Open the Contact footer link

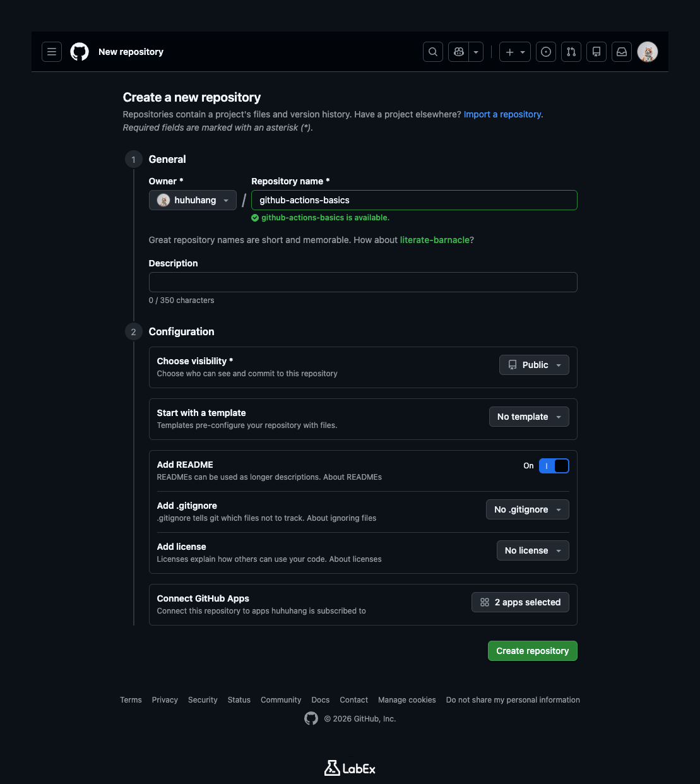point(353,700)
